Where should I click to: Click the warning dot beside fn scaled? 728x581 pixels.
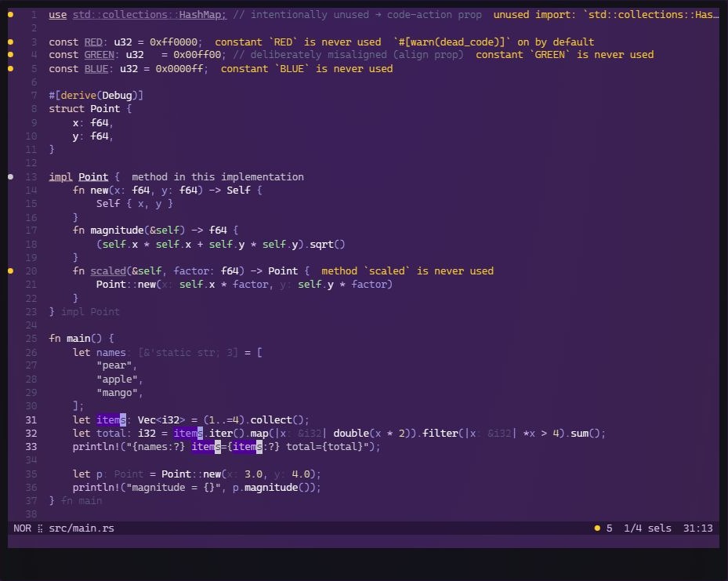coord(11,271)
